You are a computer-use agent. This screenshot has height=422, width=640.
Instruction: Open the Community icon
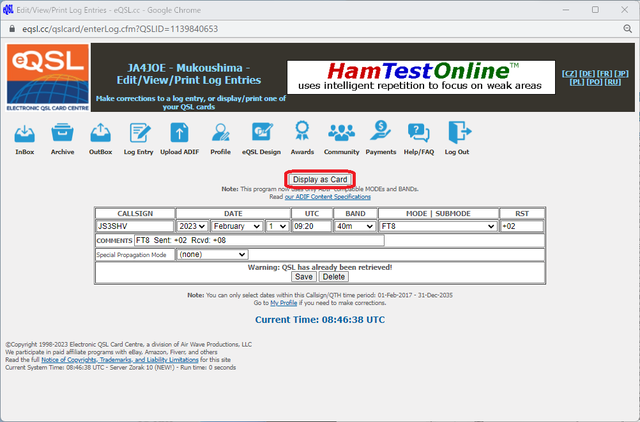click(341, 133)
